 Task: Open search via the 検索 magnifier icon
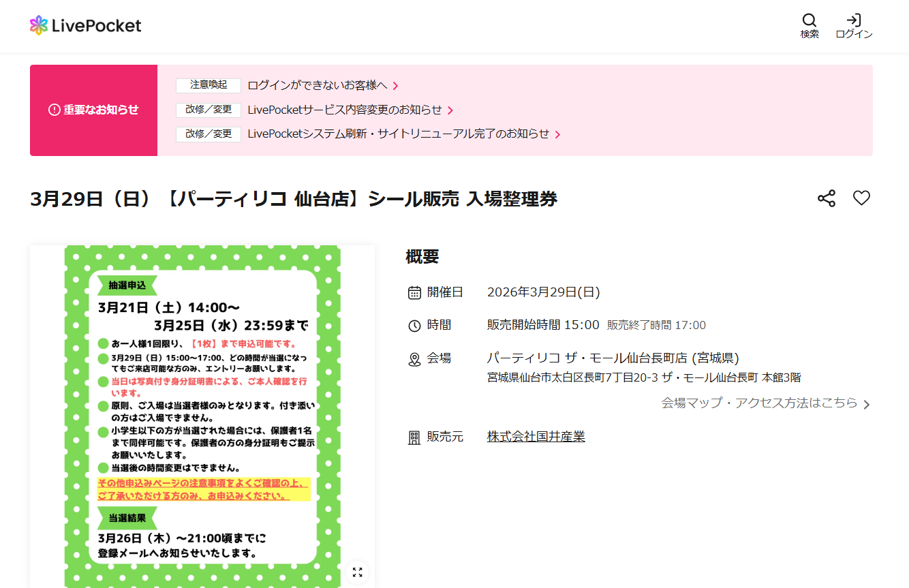(x=810, y=20)
